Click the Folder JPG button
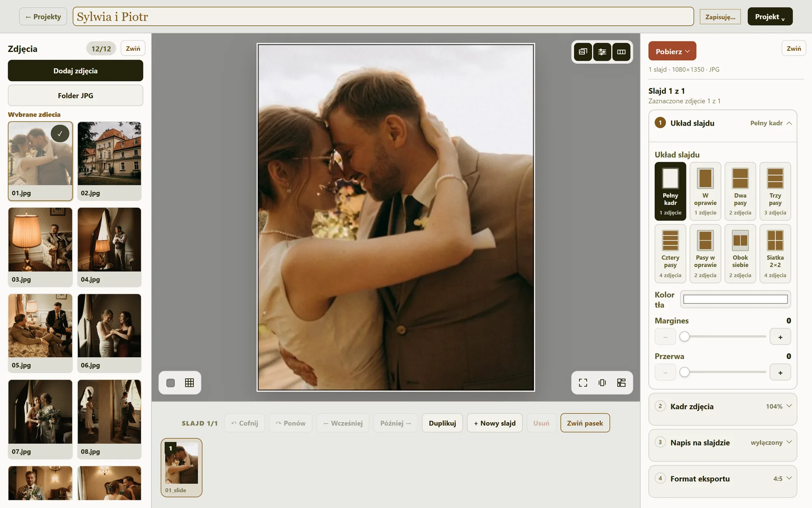The image size is (812, 508). click(x=76, y=96)
